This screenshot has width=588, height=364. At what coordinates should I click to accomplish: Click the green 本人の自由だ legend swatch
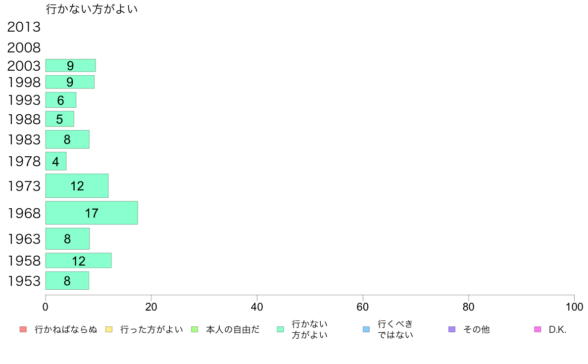[x=195, y=329]
